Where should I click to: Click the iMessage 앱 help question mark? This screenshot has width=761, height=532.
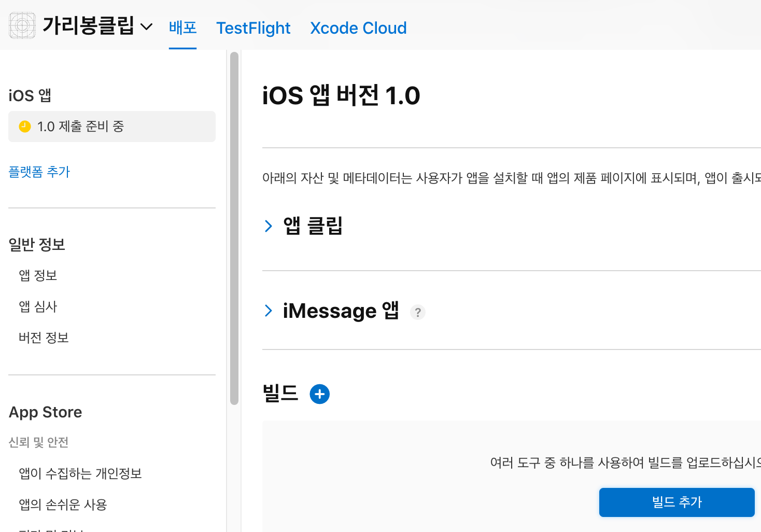(418, 312)
